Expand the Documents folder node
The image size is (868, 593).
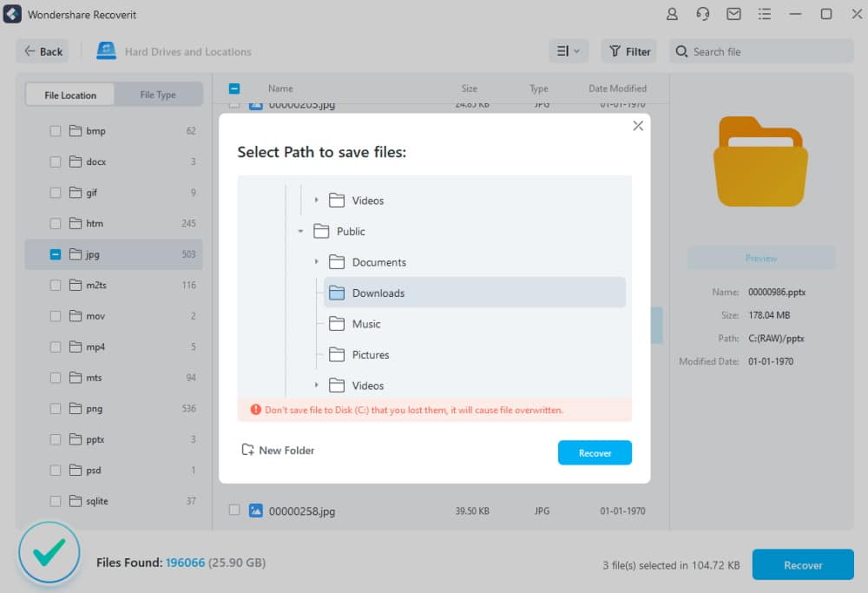[x=316, y=262]
